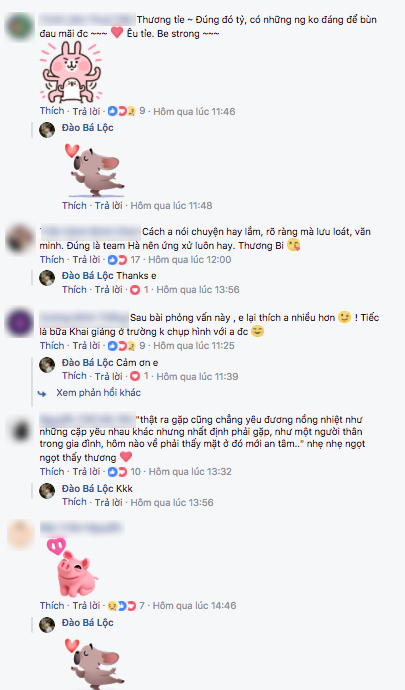The image size is (405, 690).
Task: Like the comment posted at 12:00
Action: pos(52,260)
